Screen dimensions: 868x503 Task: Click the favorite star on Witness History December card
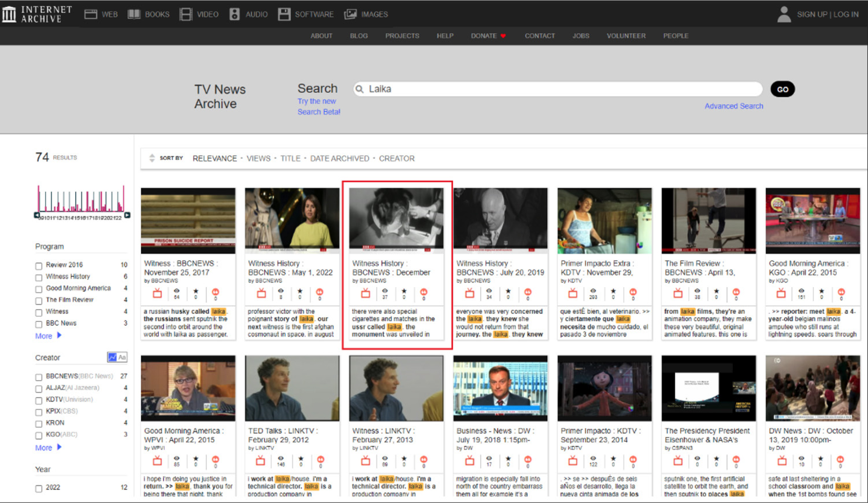point(404,291)
